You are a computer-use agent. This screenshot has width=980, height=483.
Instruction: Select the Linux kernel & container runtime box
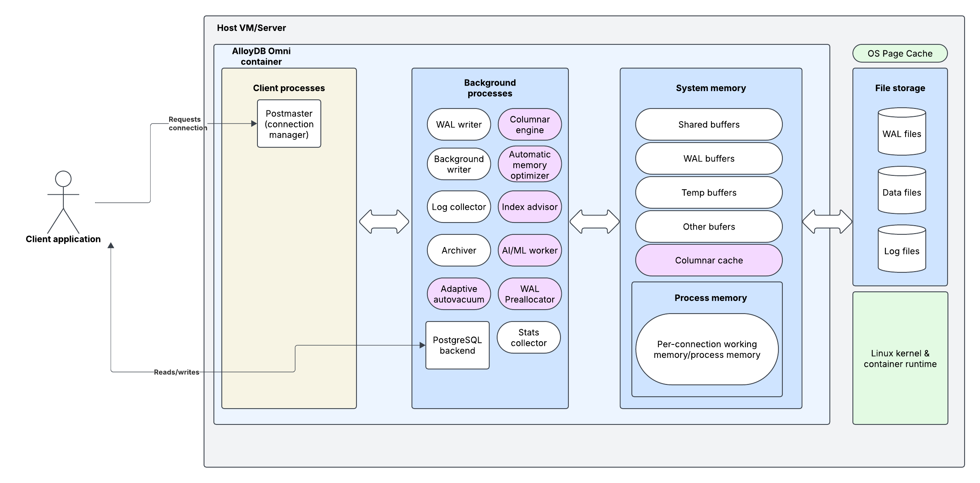(x=900, y=358)
